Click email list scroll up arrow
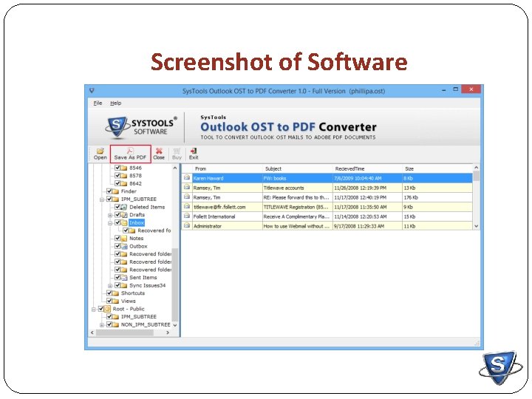The height and width of the screenshot is (399, 532). tap(476, 168)
